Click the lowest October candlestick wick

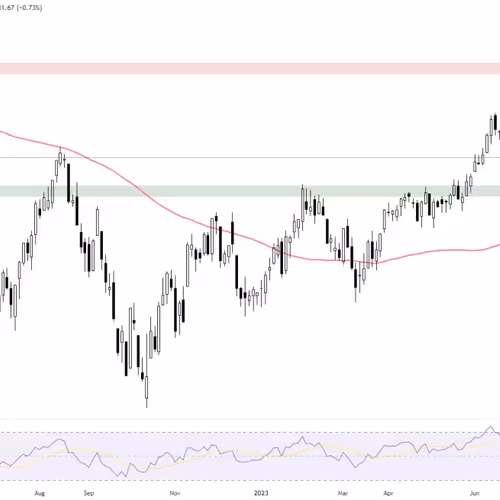(x=146, y=392)
